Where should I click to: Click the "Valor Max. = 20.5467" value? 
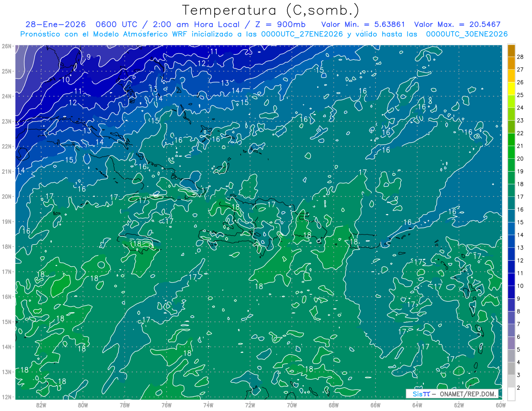(458, 24)
